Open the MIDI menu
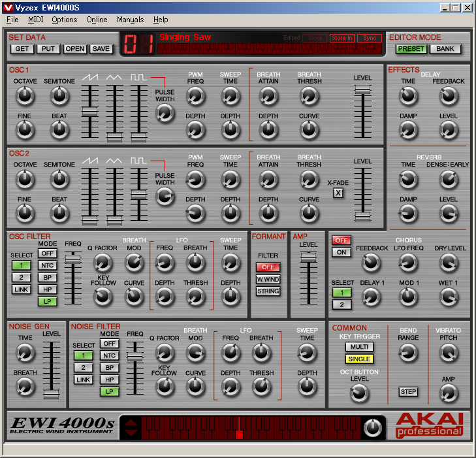This screenshot has height=458, width=476. coord(35,20)
